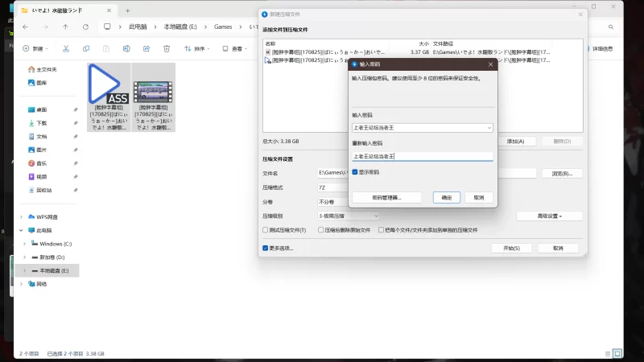Click the pin icon next to 下载
The image size is (644, 362).
pyautogui.click(x=76, y=123)
